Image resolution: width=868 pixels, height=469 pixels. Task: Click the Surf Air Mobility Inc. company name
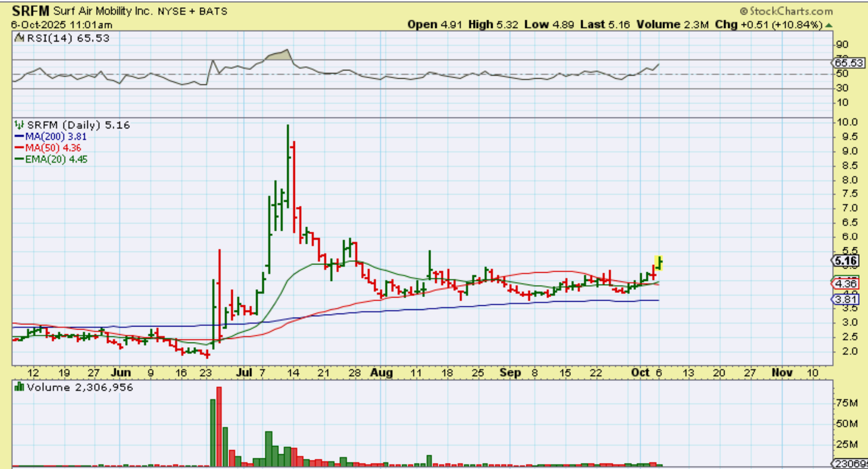[103, 11]
